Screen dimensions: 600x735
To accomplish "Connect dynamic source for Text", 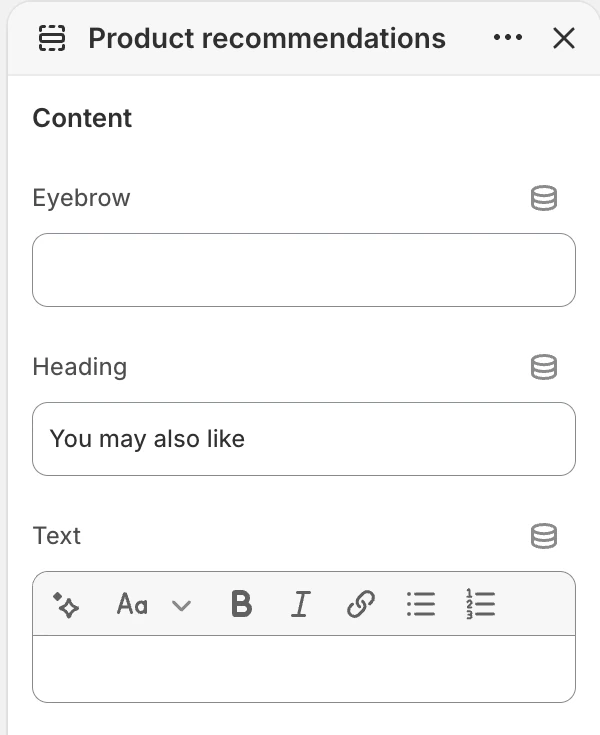I will pos(544,535).
